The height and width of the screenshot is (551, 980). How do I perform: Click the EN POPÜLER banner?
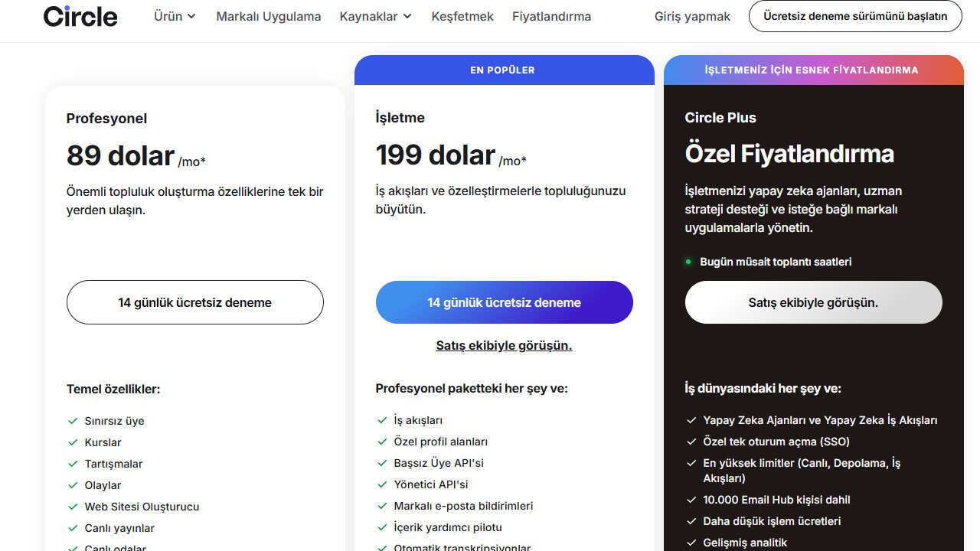(504, 70)
